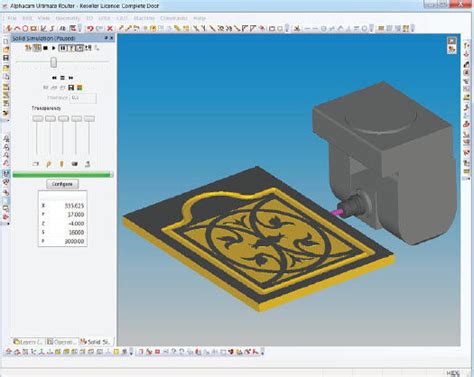Click the red square icon in bottom toolbar
This screenshot has width=474, height=377.
(157, 351)
